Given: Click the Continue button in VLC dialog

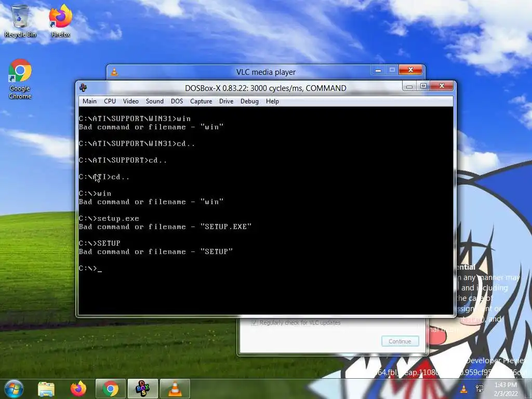Looking at the screenshot, I should (400, 341).
